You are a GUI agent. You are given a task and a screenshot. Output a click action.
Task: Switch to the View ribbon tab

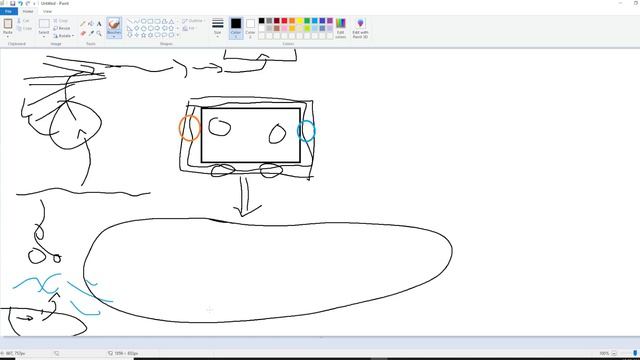47,11
